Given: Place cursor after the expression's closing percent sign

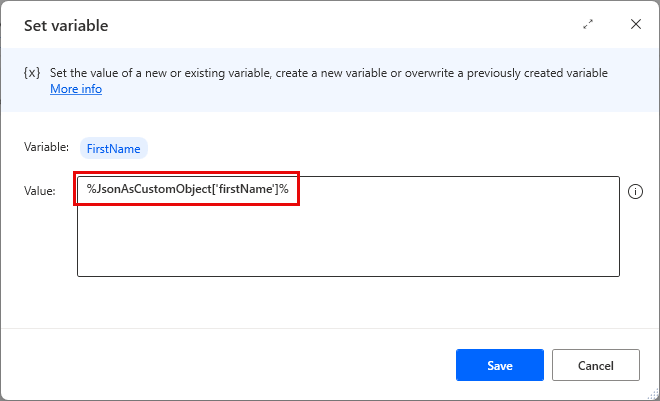Looking at the screenshot, I should click(290, 190).
